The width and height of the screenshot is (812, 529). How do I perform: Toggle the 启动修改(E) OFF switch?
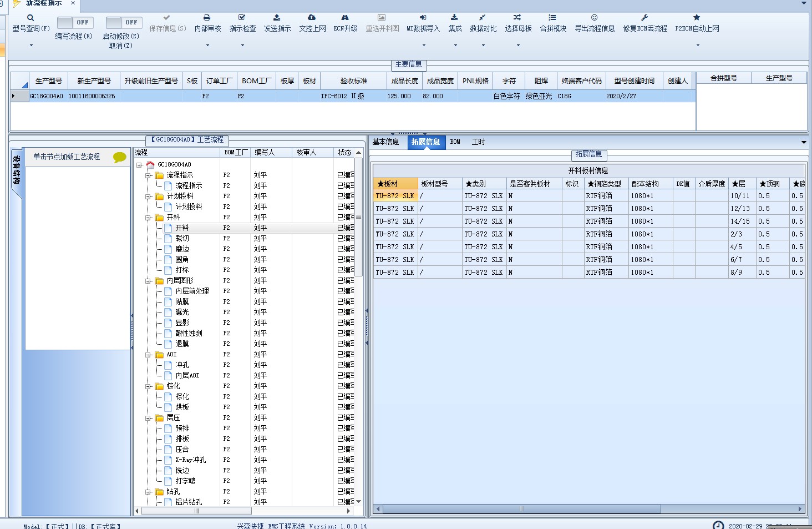point(124,22)
